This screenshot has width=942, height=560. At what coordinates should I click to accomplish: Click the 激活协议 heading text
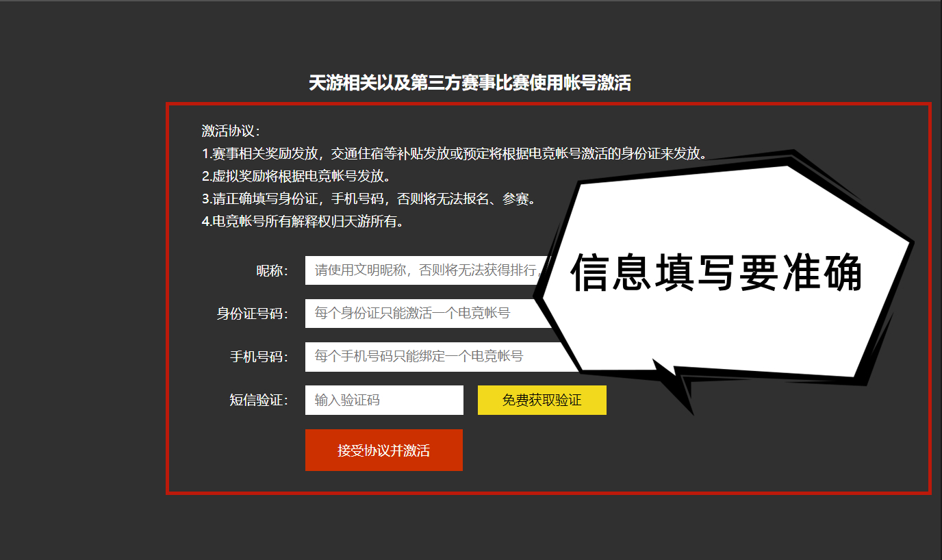[231, 131]
